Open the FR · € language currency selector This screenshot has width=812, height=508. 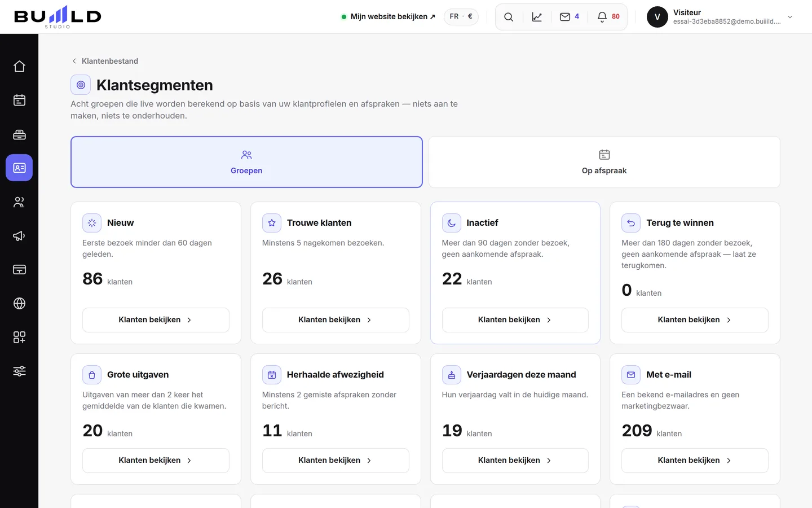point(461,17)
